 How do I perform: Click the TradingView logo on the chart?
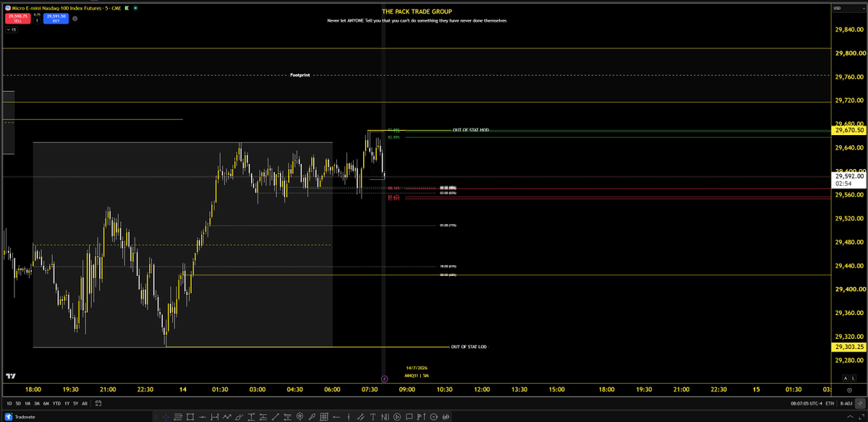11,376
